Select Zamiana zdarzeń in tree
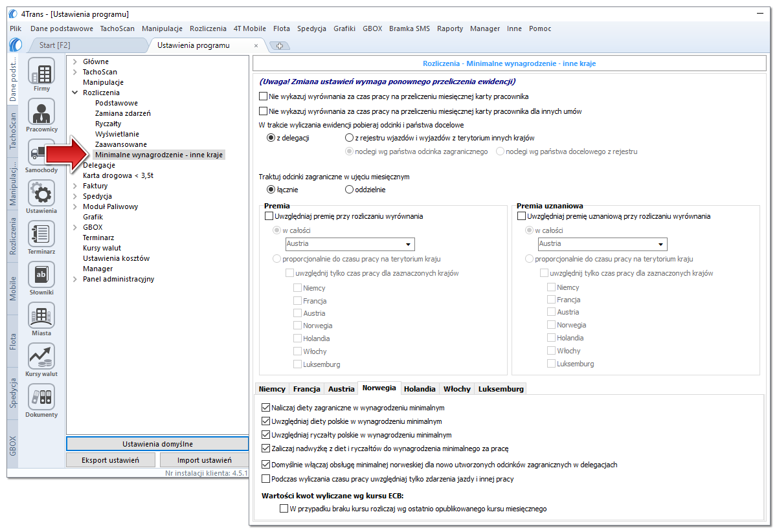 pos(123,113)
